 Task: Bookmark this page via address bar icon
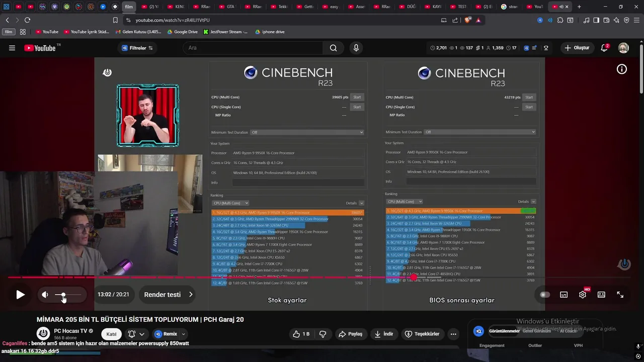[115, 20]
